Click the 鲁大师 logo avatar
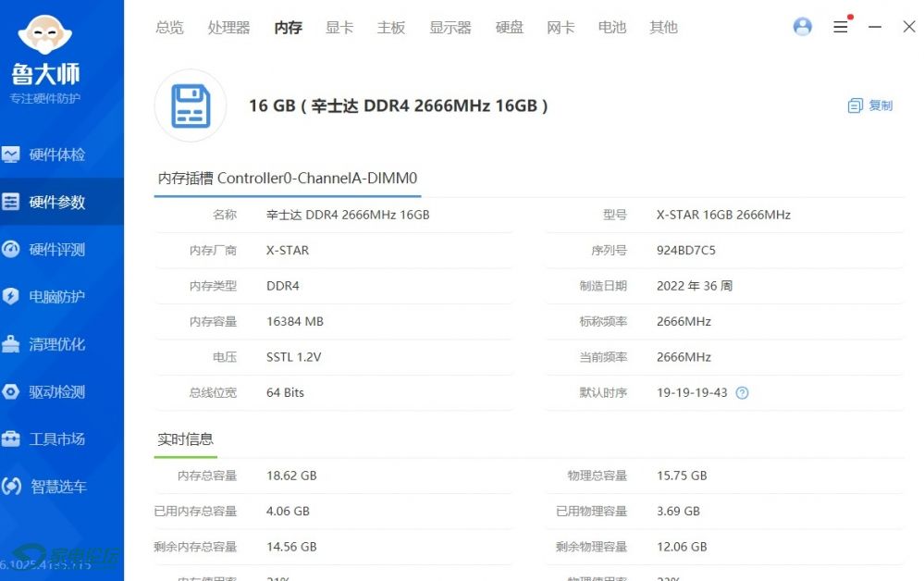This screenshot has width=924, height=581. pos(44,35)
